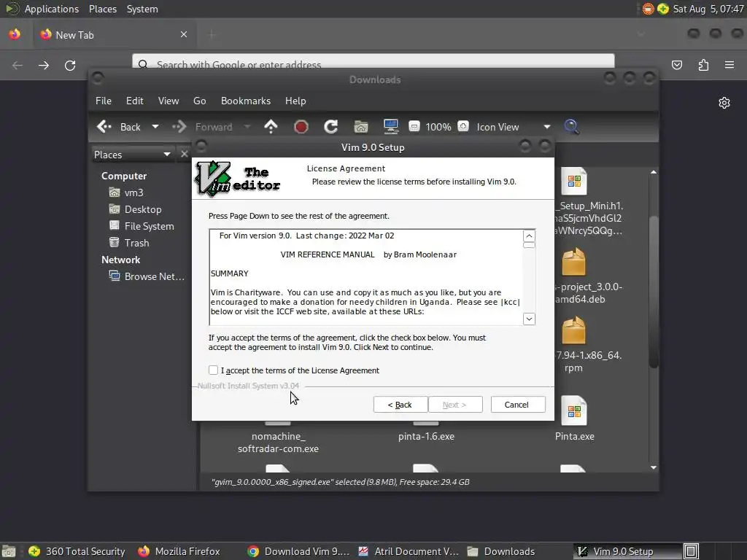
Task: Switch to 360 Total Security in taskbar
Action: coord(77,551)
